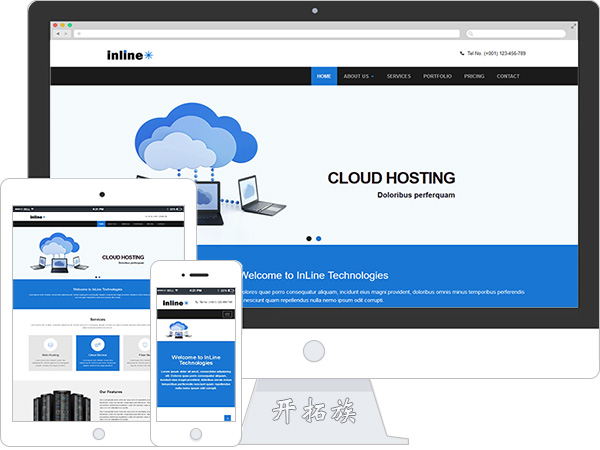Select the first (black) slider dot
Viewport: 600px width, 450px height.
[x=309, y=238]
